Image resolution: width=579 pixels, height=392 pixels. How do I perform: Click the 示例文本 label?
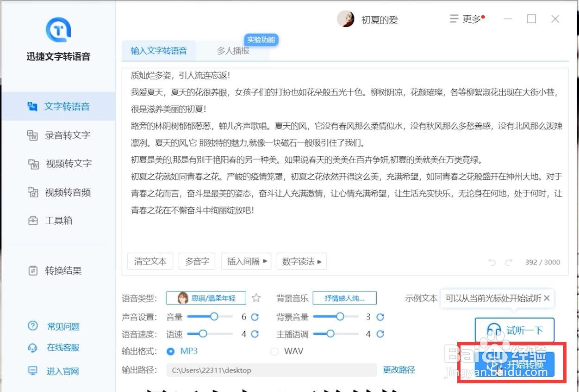421,298
